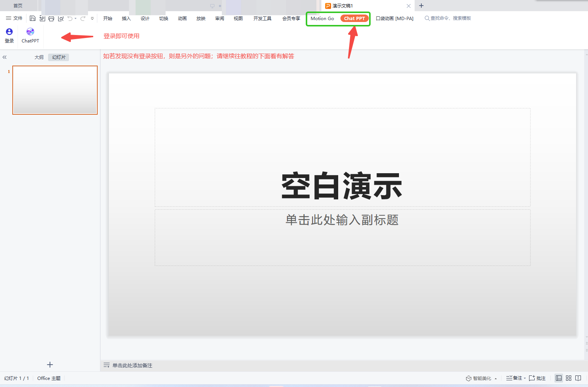Open the 插入 ribbon tab

click(126, 18)
